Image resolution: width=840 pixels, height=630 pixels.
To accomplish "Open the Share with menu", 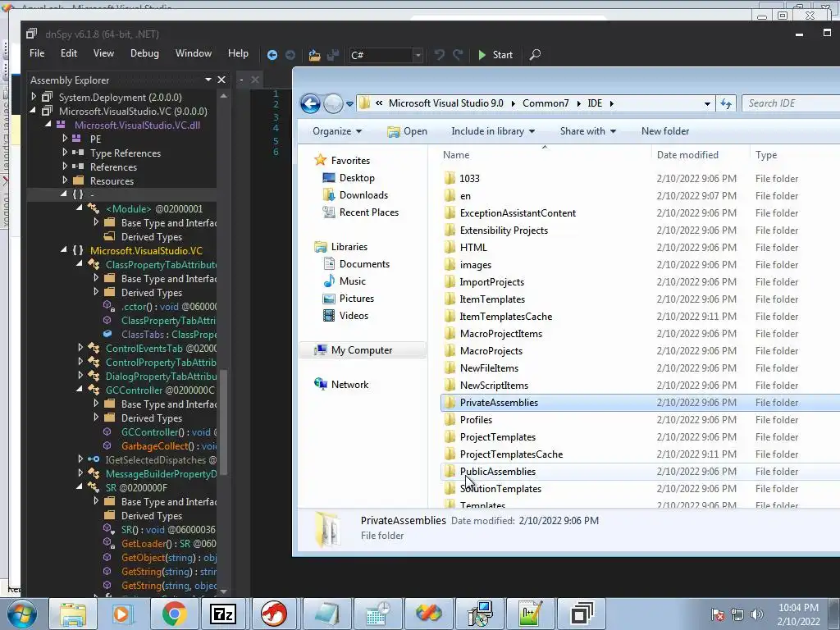I will (x=587, y=131).
